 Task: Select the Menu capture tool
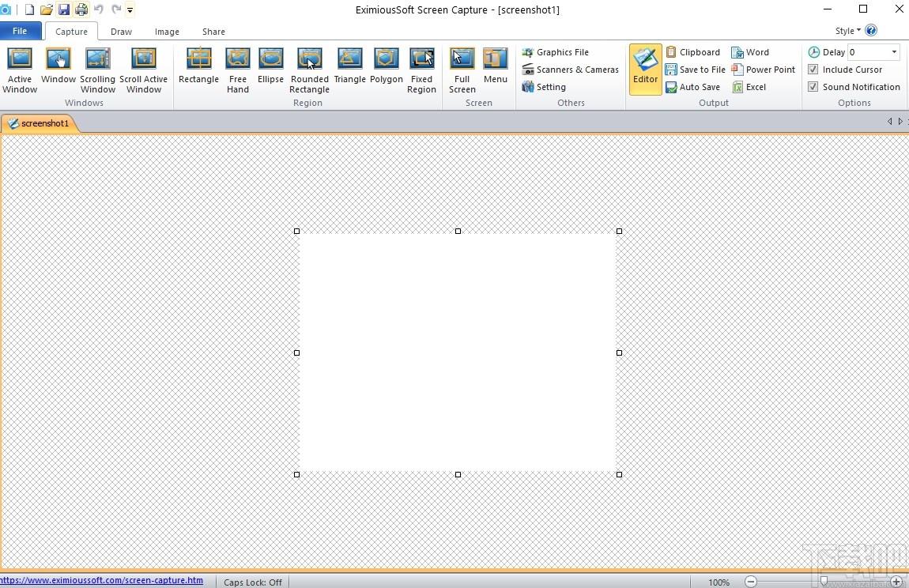pos(496,66)
